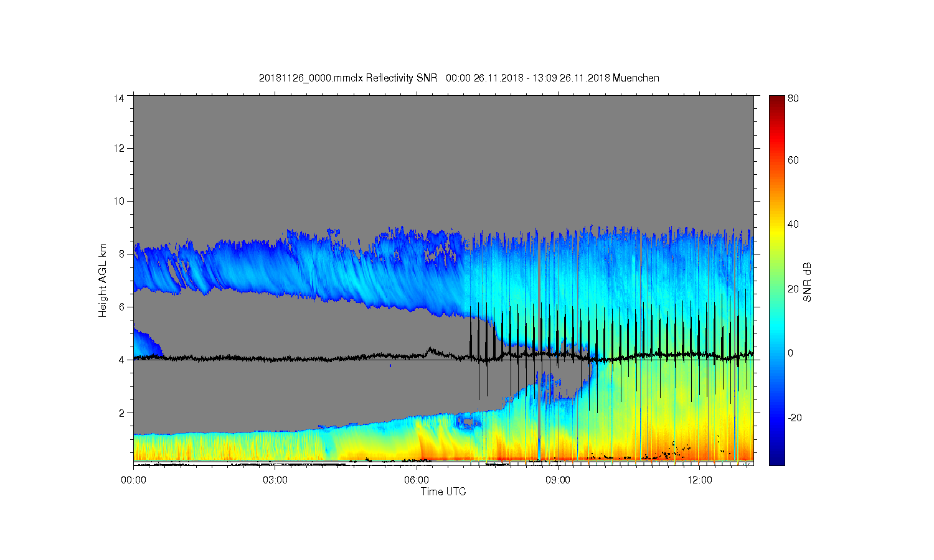This screenshot has width=934, height=560.
Task: Click the colorbar value 80
Action: pos(793,98)
